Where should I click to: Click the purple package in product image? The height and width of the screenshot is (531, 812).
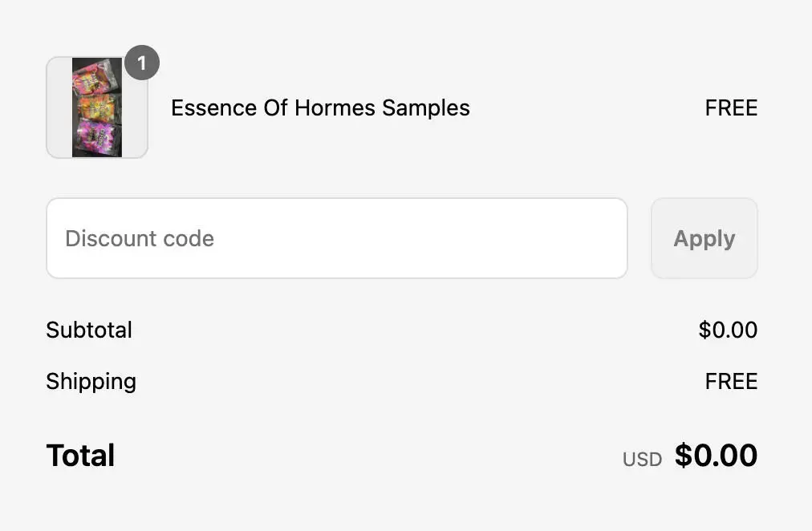(x=95, y=133)
